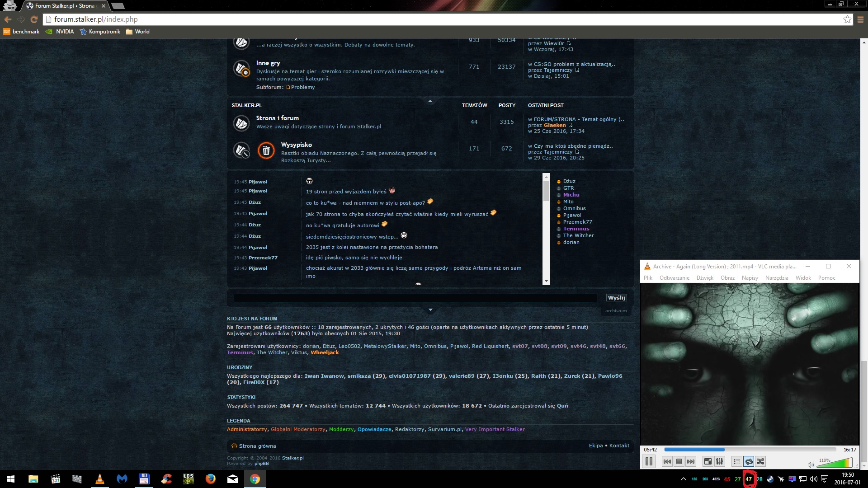Open VLC Obraz menu

pos(727,278)
